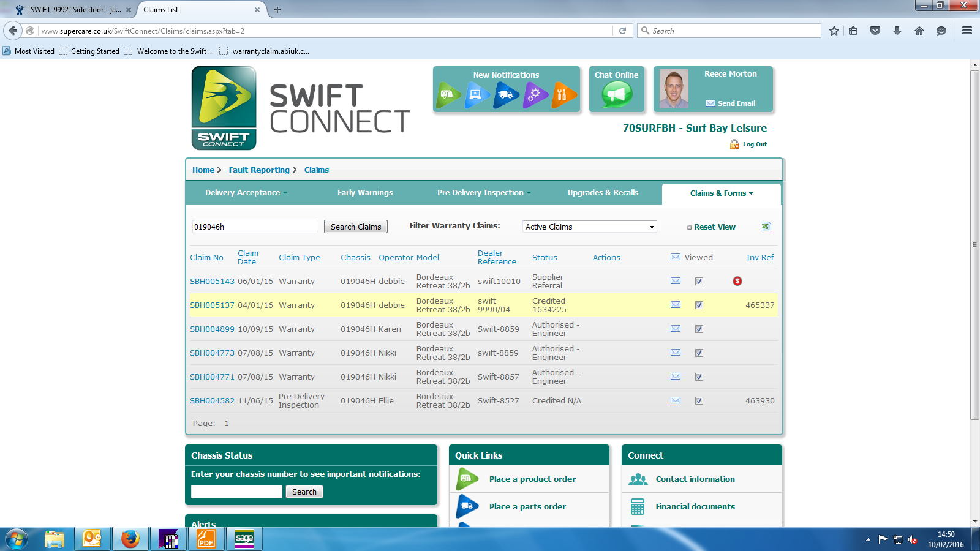Export claims using the Excel icon
980x551 pixels.
coord(766,227)
